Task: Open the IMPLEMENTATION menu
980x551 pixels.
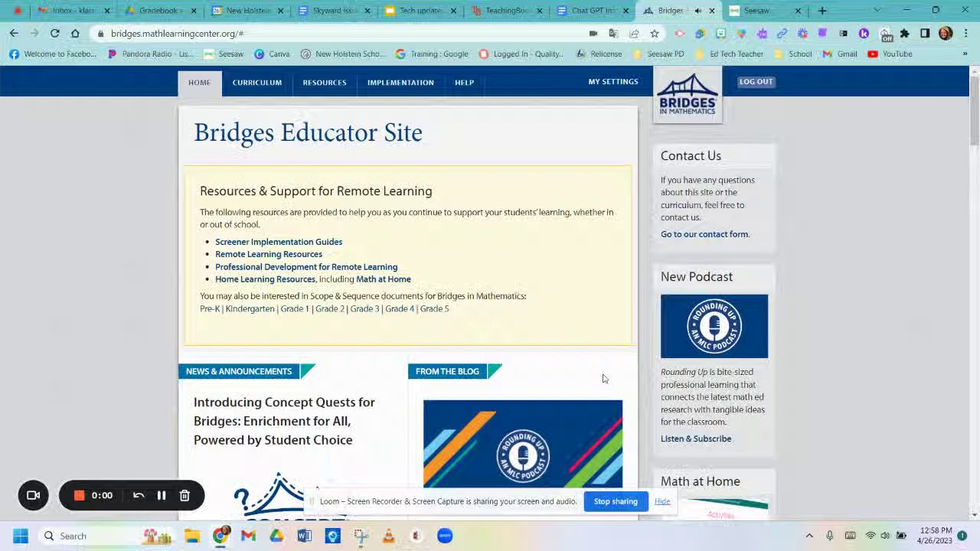Action: click(x=400, y=83)
